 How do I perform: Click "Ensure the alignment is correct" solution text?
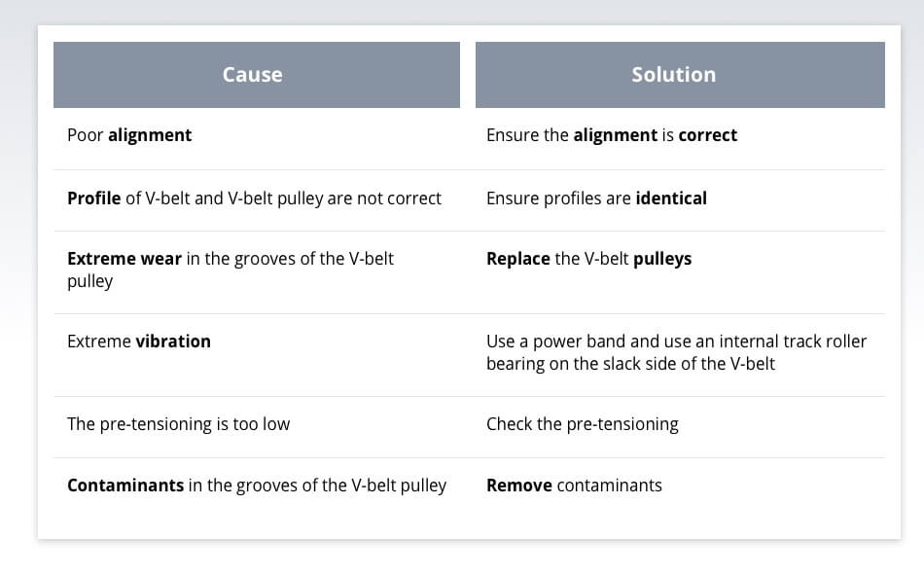point(611,135)
